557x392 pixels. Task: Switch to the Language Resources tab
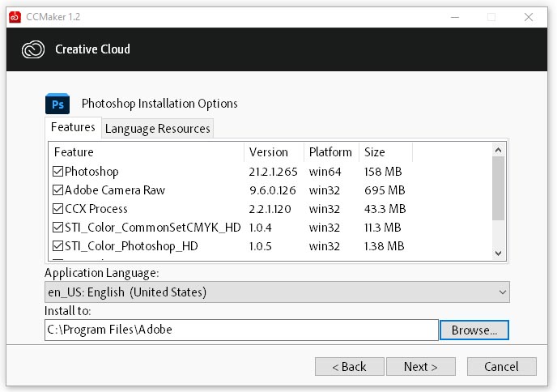pos(158,128)
